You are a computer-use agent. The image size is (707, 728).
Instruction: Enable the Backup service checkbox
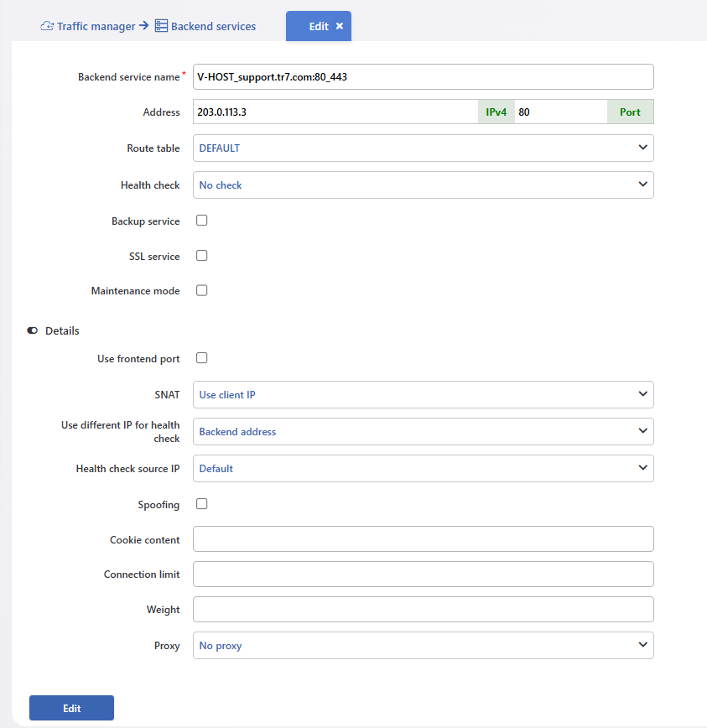click(x=202, y=221)
